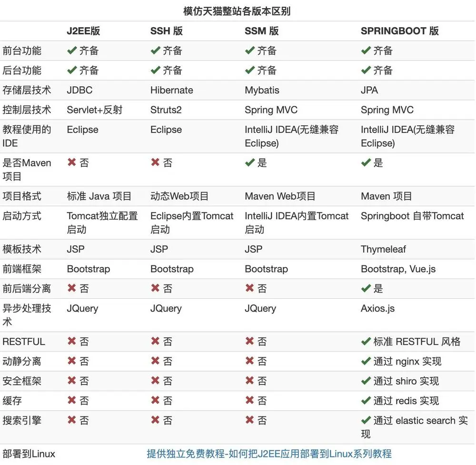The image size is (476, 465).
Task: Click the red X in 缓存 row, SSH column
Action: tap(155, 400)
